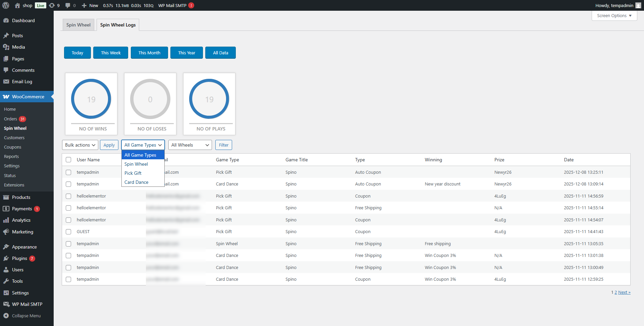
Task: Click the Media icon in sidebar
Action: click(x=6, y=47)
